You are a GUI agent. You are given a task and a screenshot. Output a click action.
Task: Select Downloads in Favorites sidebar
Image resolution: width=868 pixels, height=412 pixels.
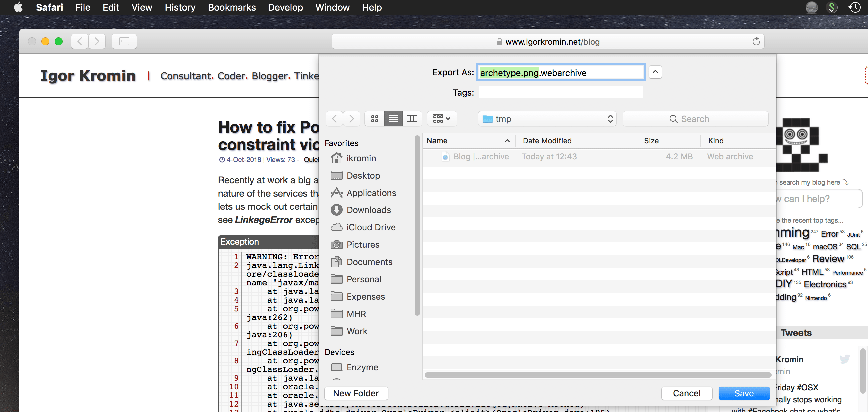(361, 210)
